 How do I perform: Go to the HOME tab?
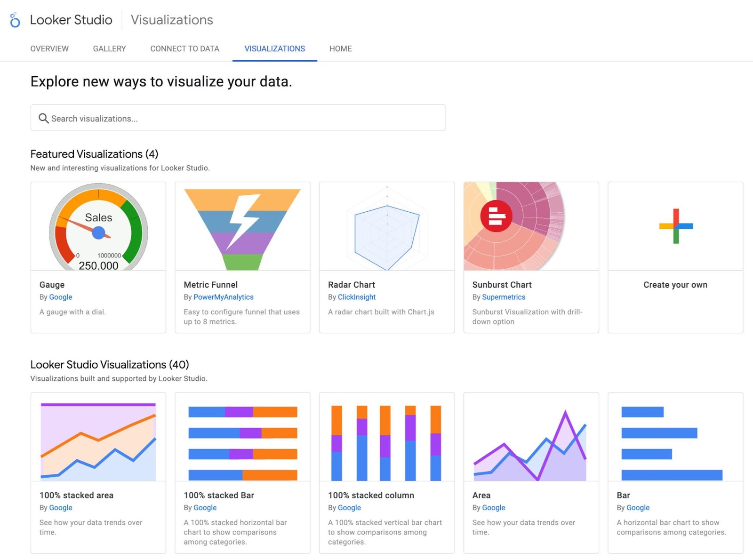[340, 48]
